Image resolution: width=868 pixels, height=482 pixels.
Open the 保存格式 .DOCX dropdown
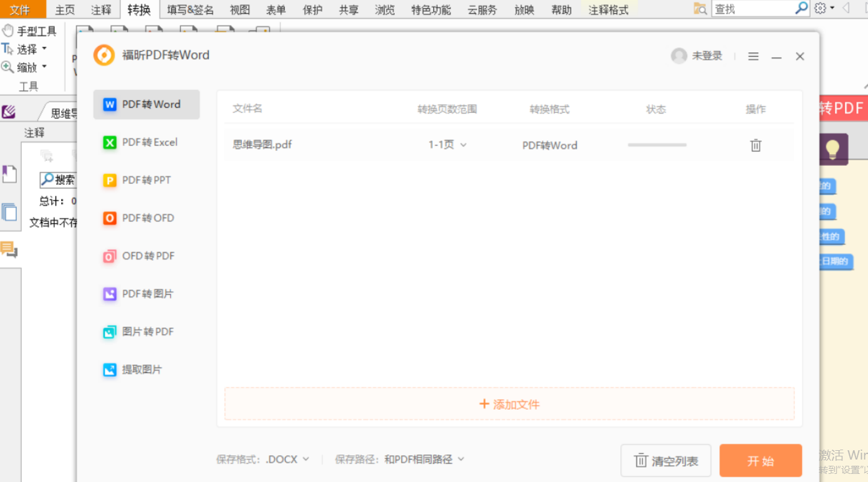point(287,460)
